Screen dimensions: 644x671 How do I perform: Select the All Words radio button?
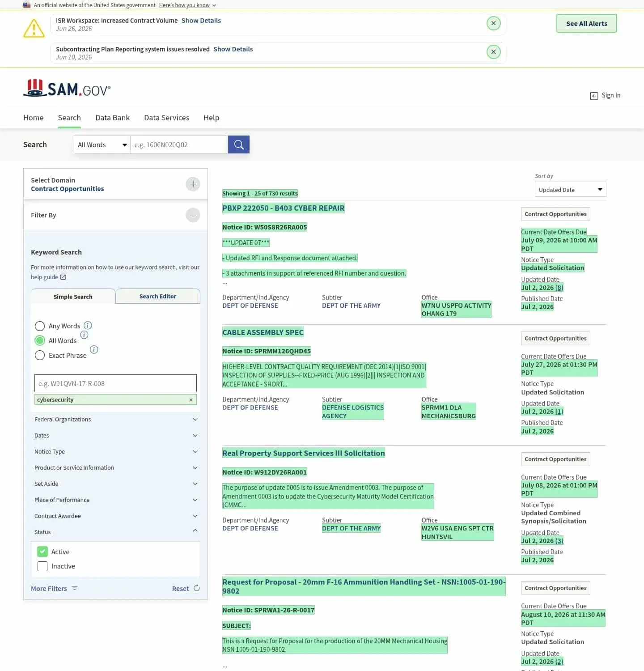[40, 340]
